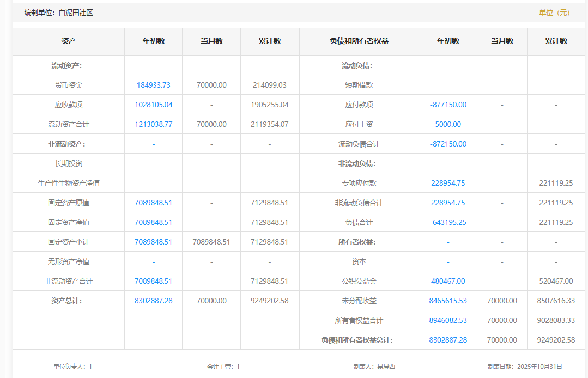Open the 专项应付款 opening balance link
The image size is (588, 378).
pos(448,183)
